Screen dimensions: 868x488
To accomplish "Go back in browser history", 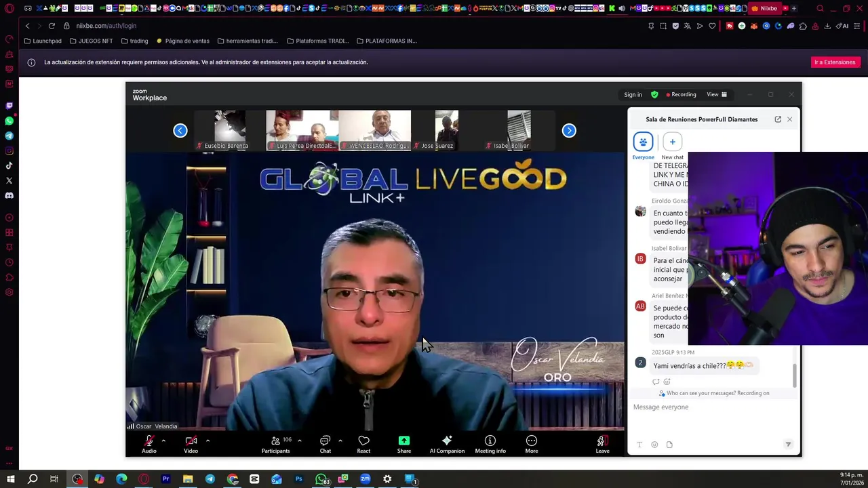I will point(27,26).
